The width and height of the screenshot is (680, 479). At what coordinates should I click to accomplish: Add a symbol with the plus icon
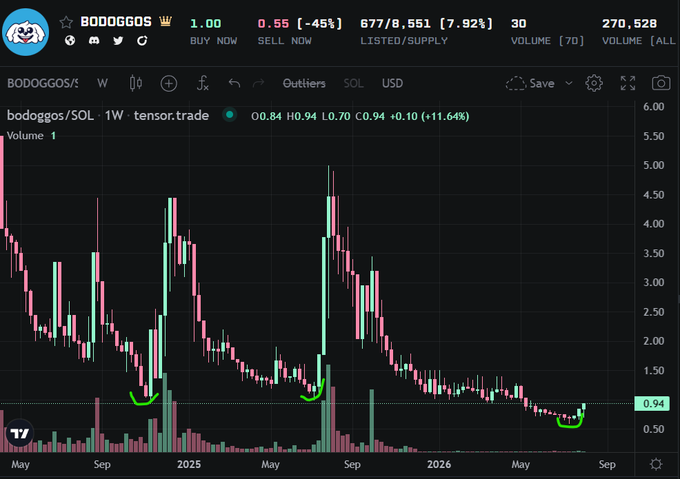tap(169, 83)
